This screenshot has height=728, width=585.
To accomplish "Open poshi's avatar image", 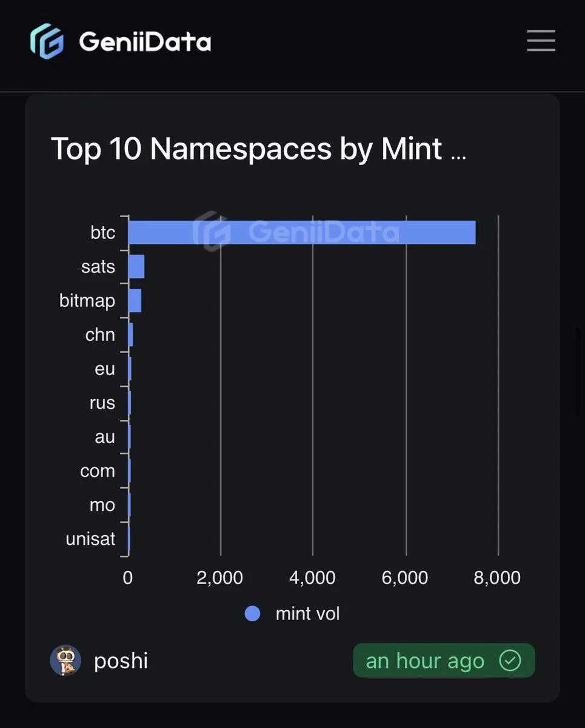I will pyautogui.click(x=65, y=661).
